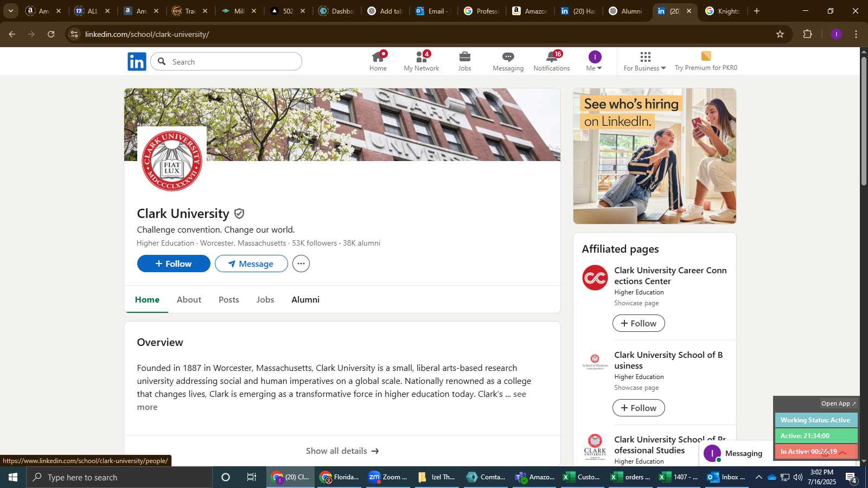Open the more options ellipsis button

[x=301, y=264]
